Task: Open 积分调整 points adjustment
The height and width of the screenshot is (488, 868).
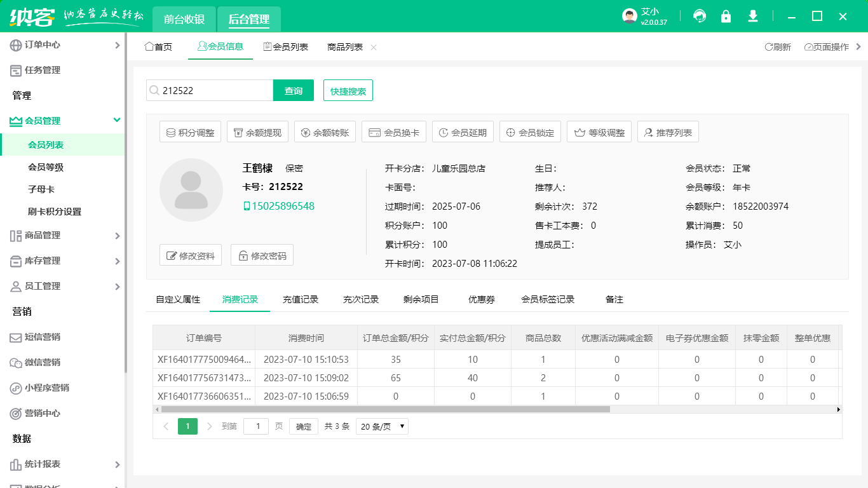Action: pyautogui.click(x=190, y=132)
